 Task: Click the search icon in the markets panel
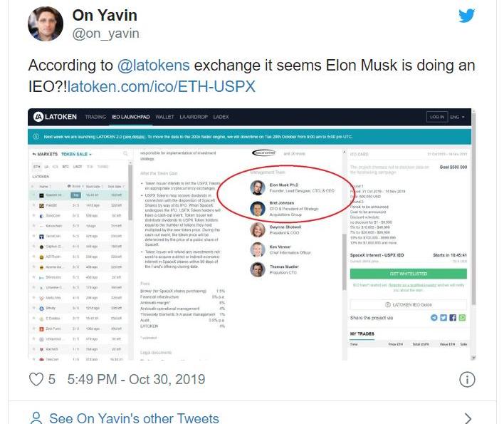pos(125,154)
